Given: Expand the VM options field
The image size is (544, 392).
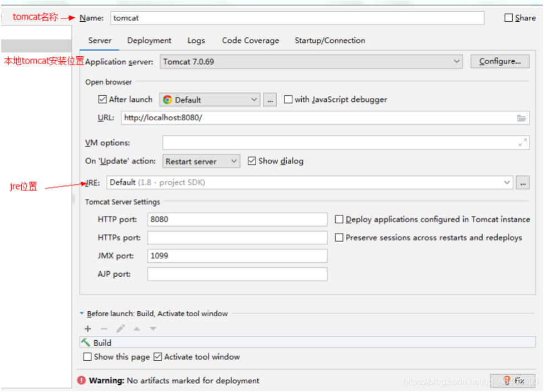Looking at the screenshot, I should click(x=522, y=142).
